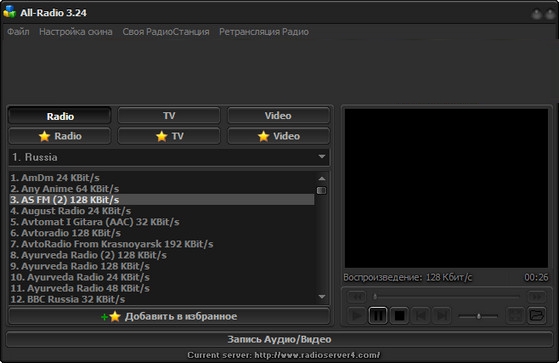Viewport: 559px width, 363px height.
Task: Click the Current server URL text
Action: [x=284, y=355]
